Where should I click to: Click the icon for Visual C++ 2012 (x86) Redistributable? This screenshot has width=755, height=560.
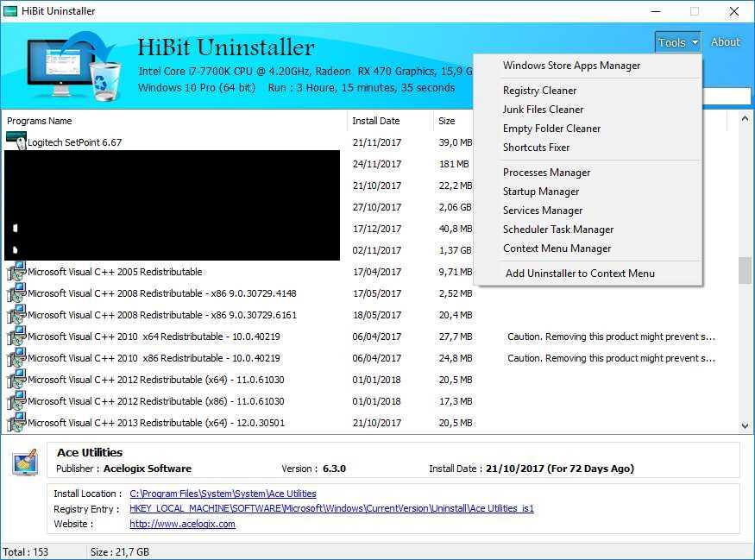[16, 401]
